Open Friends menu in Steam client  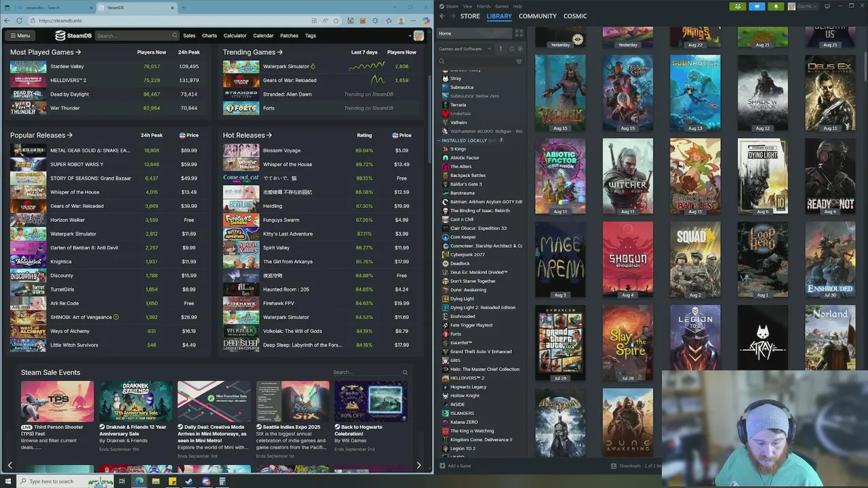pos(484,6)
